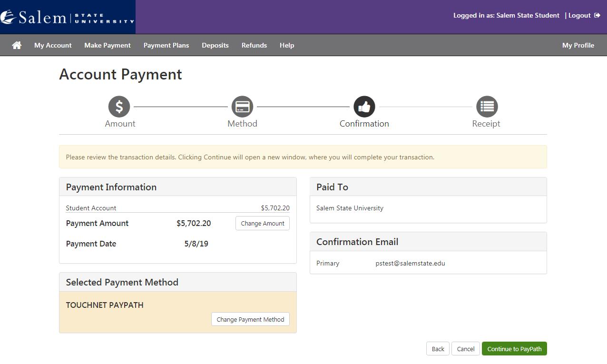The width and height of the screenshot is (607, 364).
Task: Click the pstest@salemstate.edu email address
Action: [410, 263]
